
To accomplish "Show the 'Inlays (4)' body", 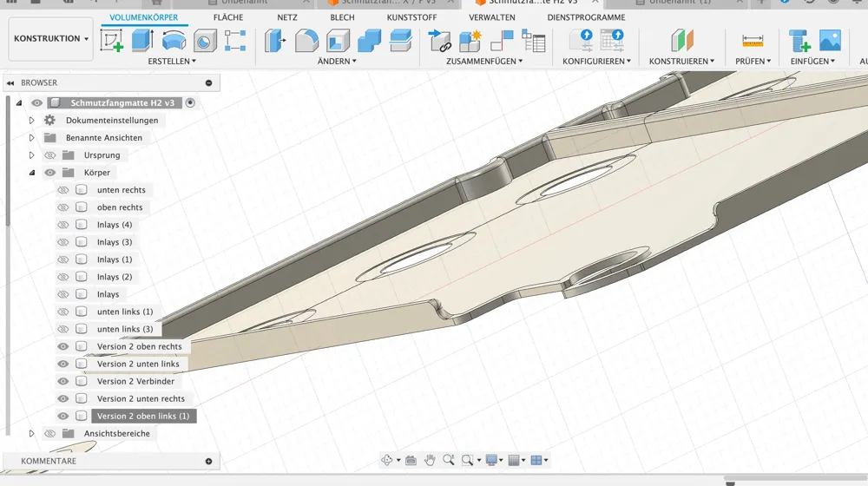I will click(x=63, y=225).
